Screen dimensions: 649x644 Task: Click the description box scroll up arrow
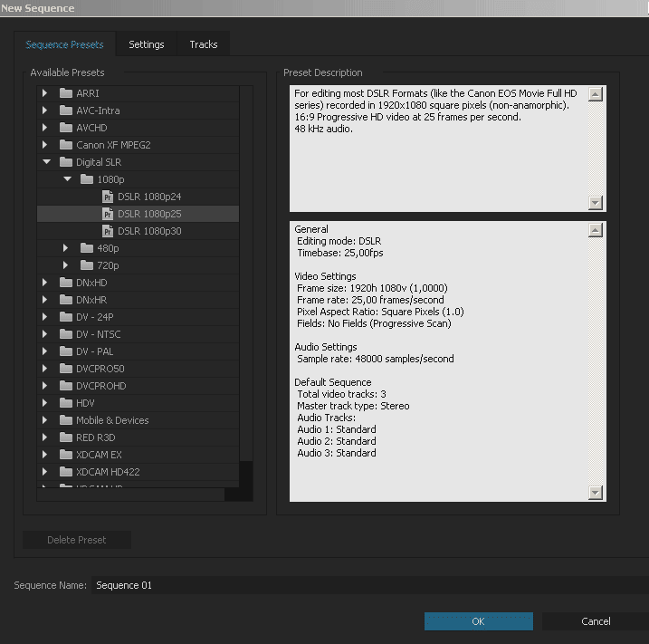tap(596, 94)
